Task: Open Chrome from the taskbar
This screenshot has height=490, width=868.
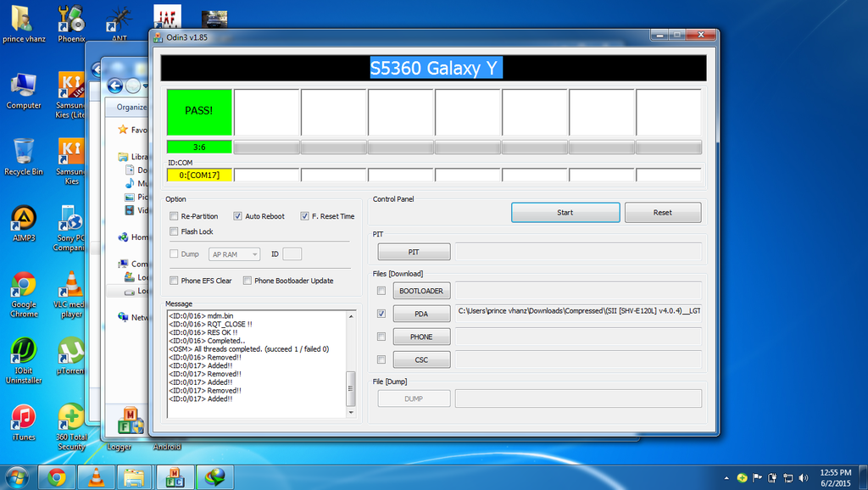Action: (57, 477)
